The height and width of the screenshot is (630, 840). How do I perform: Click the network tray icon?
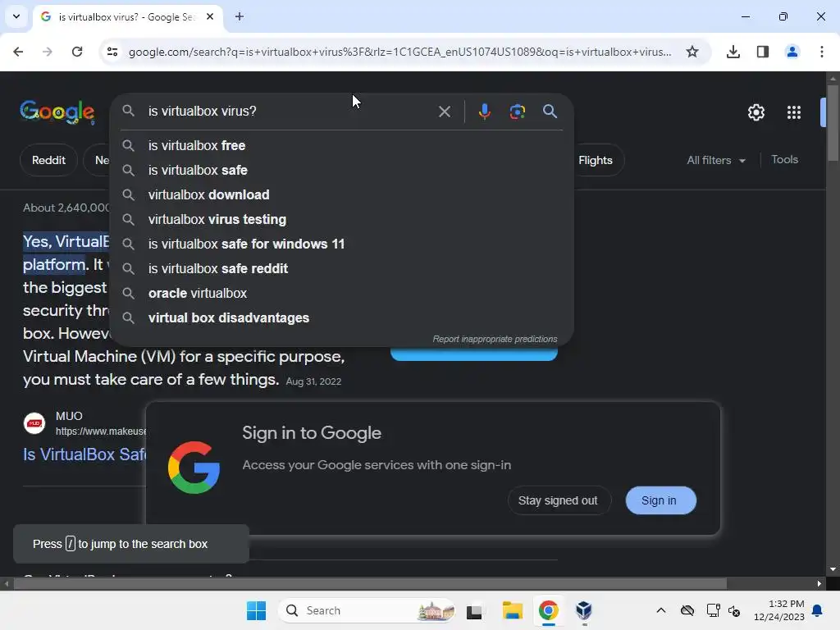713,610
